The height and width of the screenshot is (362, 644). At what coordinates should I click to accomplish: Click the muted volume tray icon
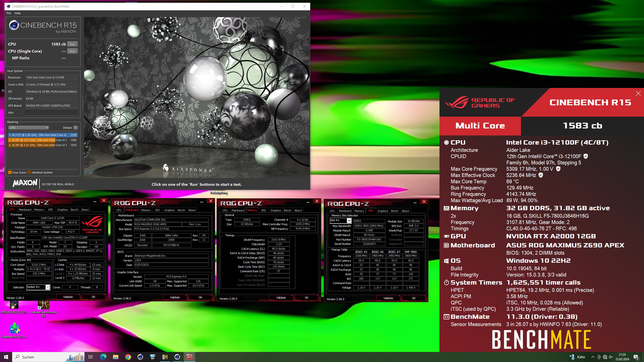tap(611, 357)
